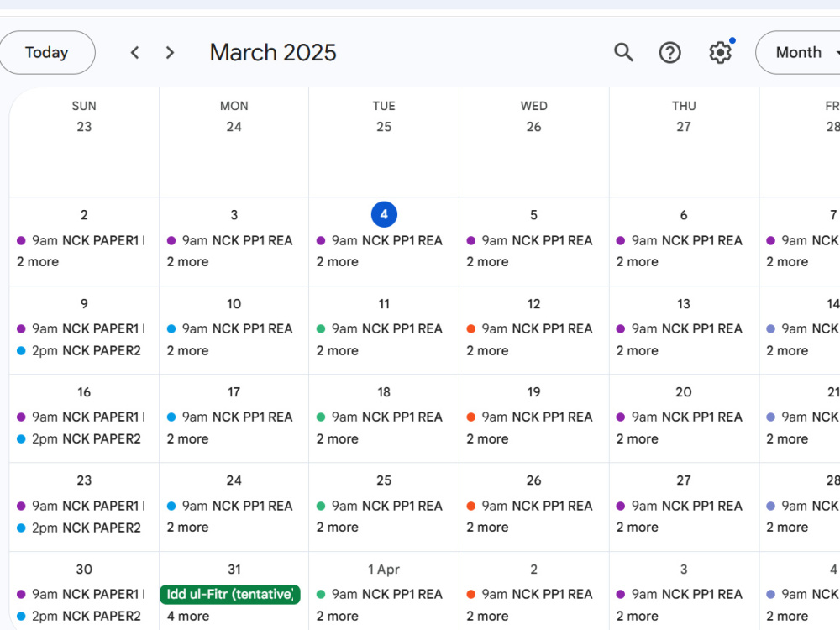Select the highlighted date 4 circle
Screen dimensions: 840x630
point(384,215)
